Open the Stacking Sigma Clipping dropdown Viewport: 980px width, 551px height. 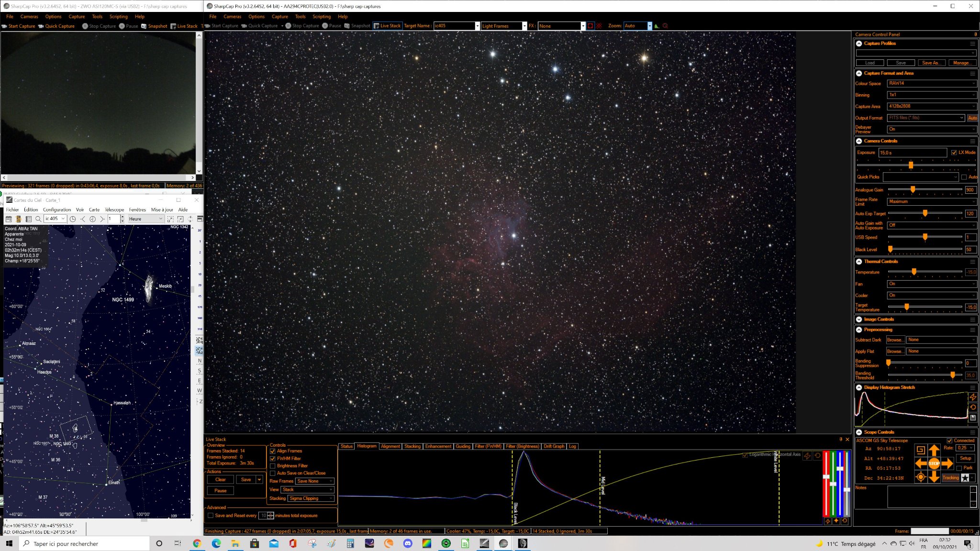pyautogui.click(x=311, y=498)
